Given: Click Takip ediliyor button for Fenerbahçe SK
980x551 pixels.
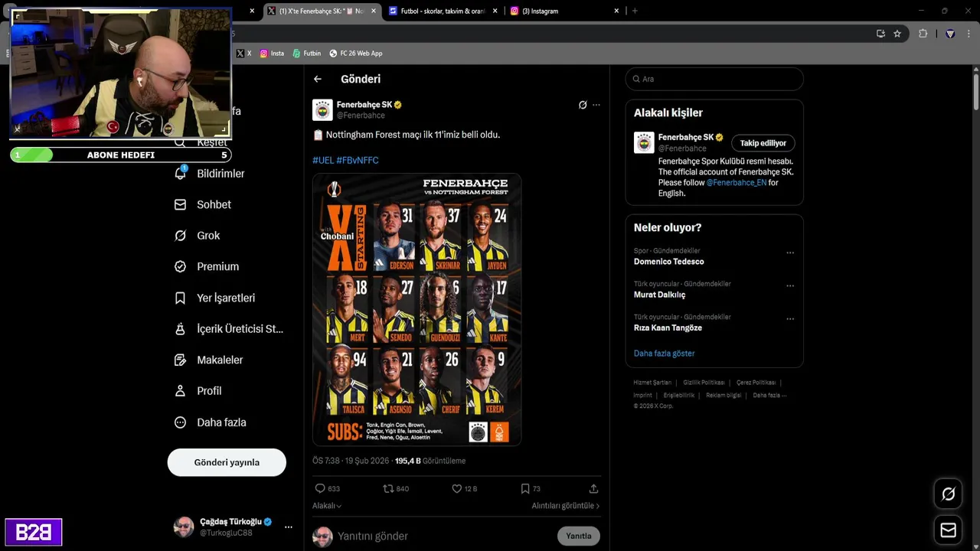Looking at the screenshot, I should 763,143.
